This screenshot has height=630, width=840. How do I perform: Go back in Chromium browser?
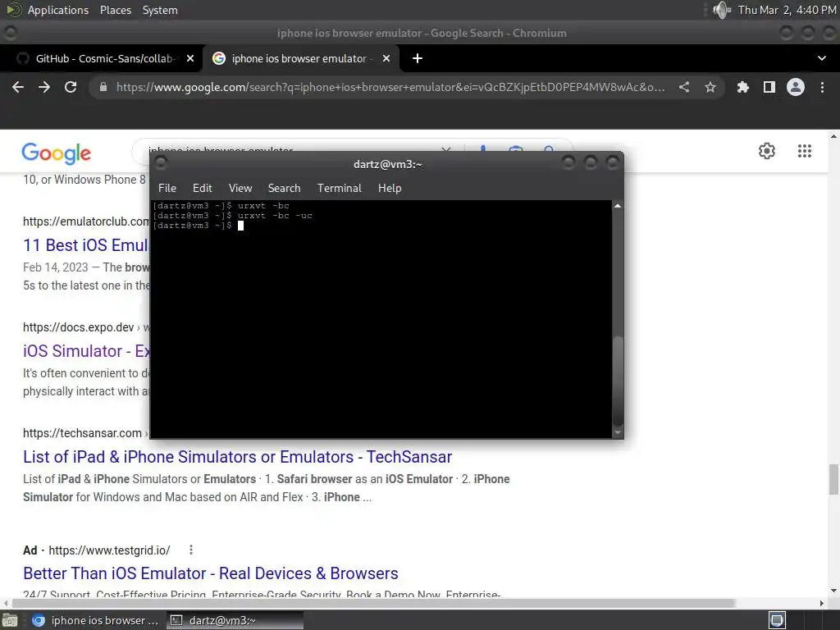click(18, 87)
